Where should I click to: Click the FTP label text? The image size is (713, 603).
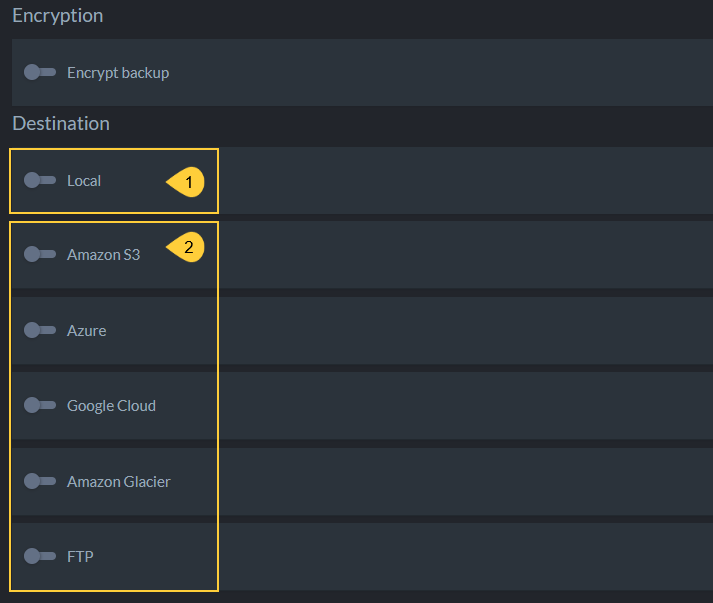80,557
